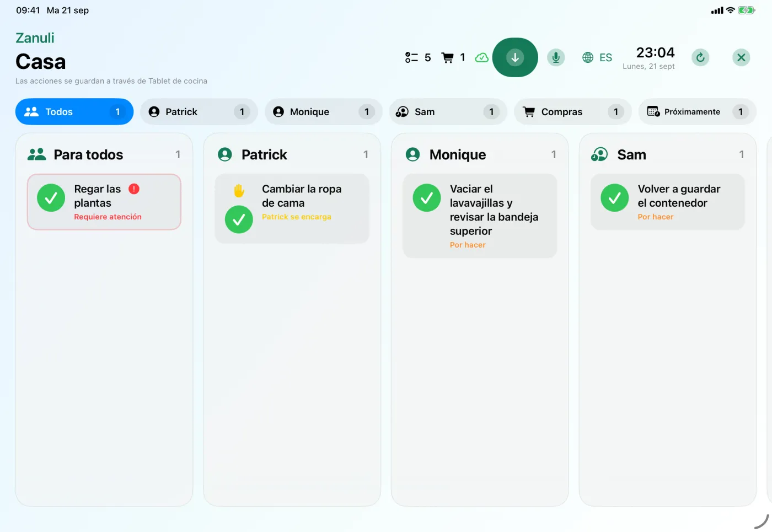Tap 'Por hacer' under the Sam task

point(655,217)
